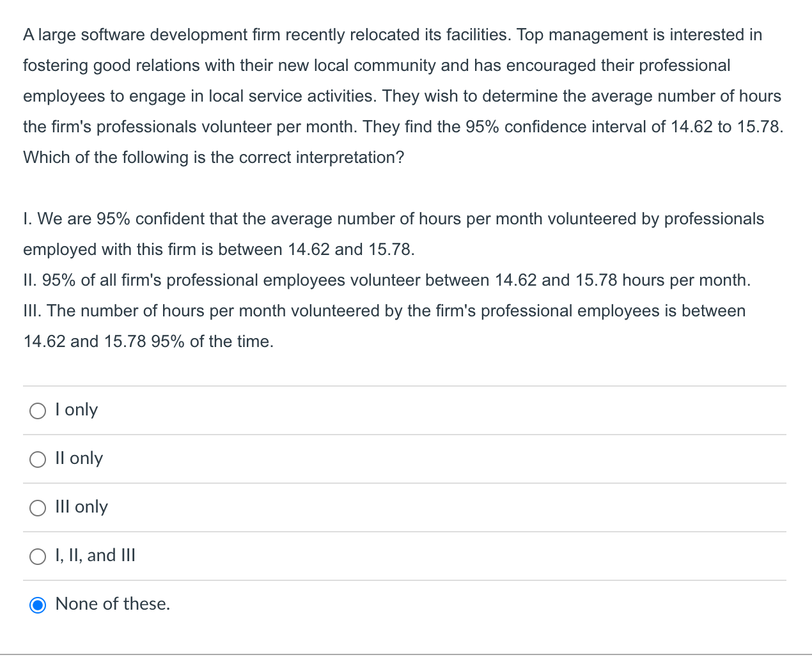This screenshot has height=657, width=812.
Task: Click the answer row for "II only"
Action: pos(256,459)
